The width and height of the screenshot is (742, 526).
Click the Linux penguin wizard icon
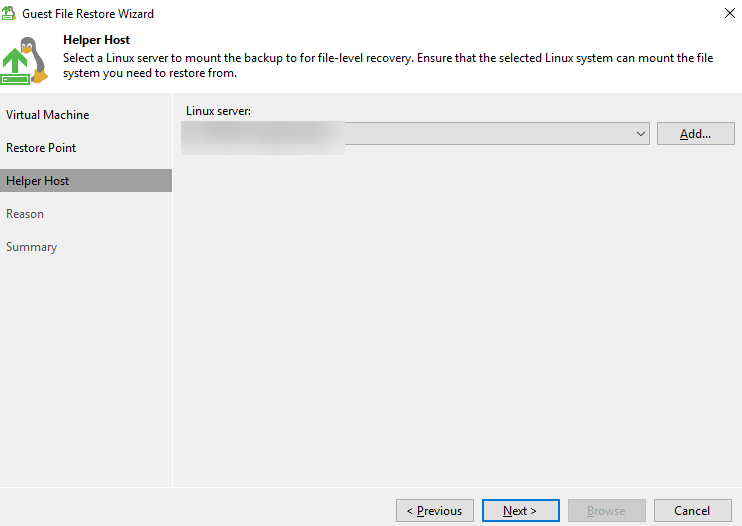pyautogui.click(x=26, y=60)
